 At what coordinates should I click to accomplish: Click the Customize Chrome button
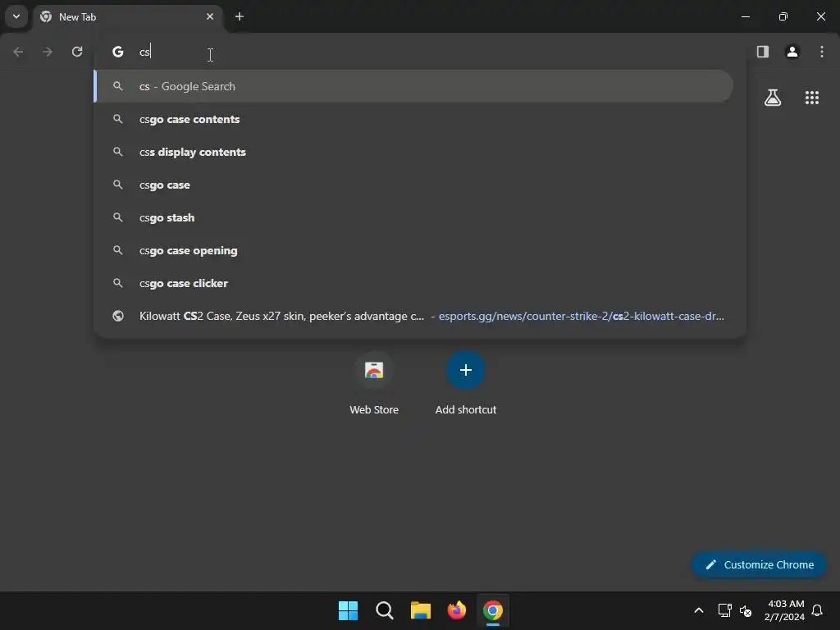pos(759,564)
